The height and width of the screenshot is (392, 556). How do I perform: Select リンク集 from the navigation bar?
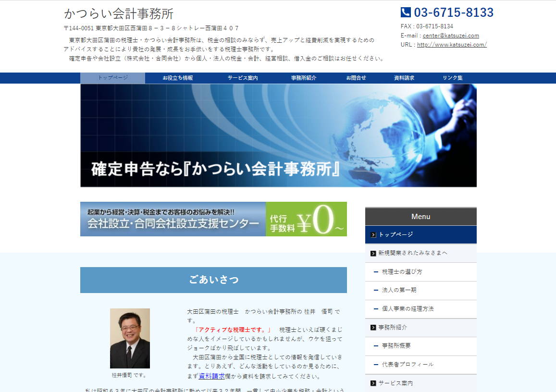point(452,77)
